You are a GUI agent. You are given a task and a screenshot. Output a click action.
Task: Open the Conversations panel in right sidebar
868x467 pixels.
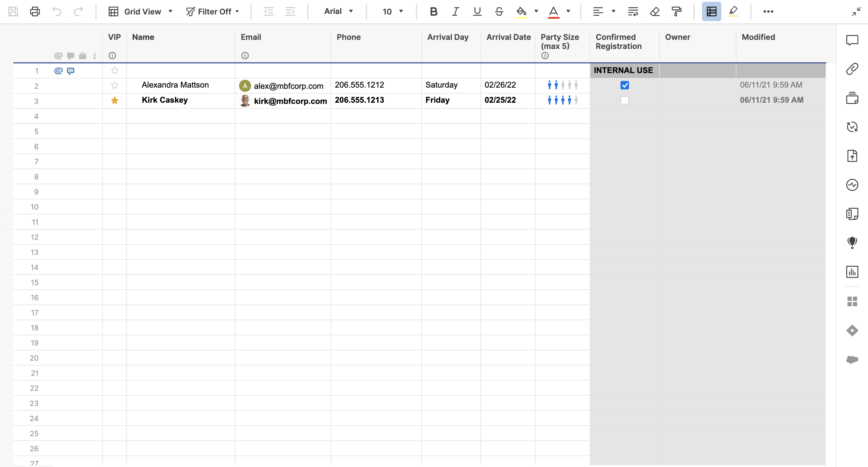852,40
